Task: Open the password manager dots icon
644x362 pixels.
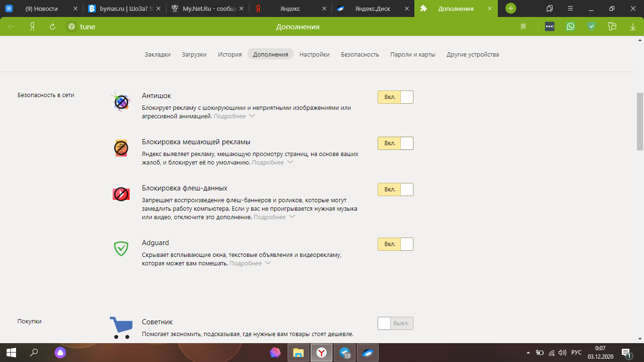Action: [550, 27]
